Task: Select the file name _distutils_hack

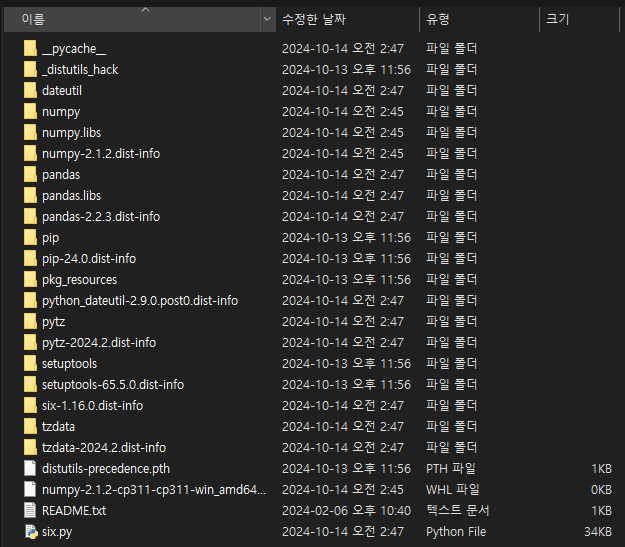Action: pyautogui.click(x=80, y=70)
